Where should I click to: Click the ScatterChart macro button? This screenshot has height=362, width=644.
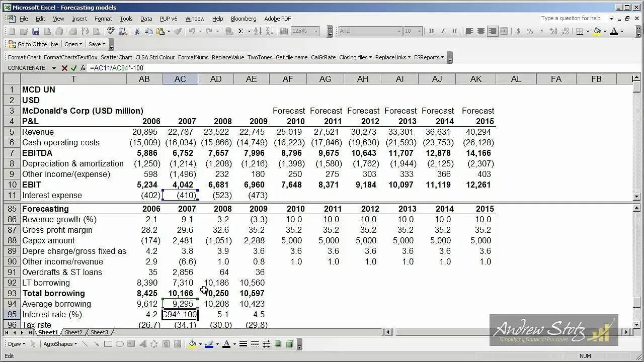(x=116, y=57)
